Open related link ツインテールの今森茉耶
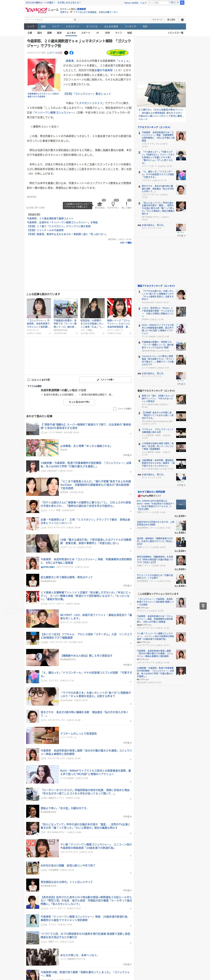This screenshot has width=210, height=980. coord(45,230)
